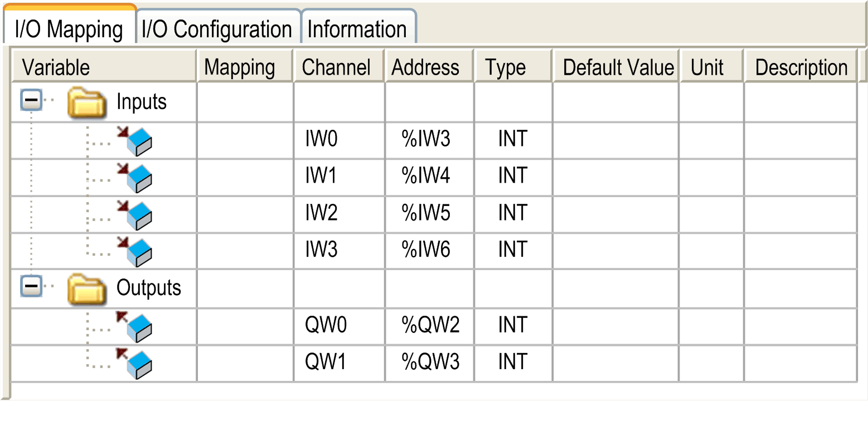
Task: Click the output variable icon for QW1
Action: coord(135,364)
